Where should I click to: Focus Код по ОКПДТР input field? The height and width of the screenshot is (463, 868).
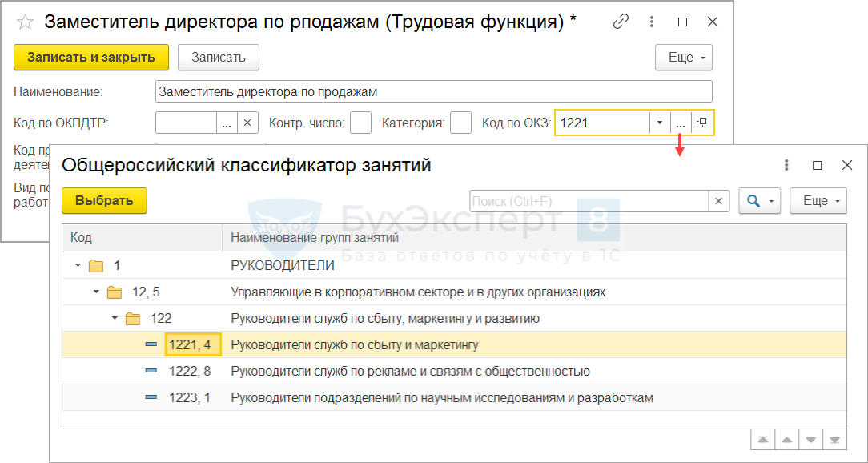click(186, 123)
